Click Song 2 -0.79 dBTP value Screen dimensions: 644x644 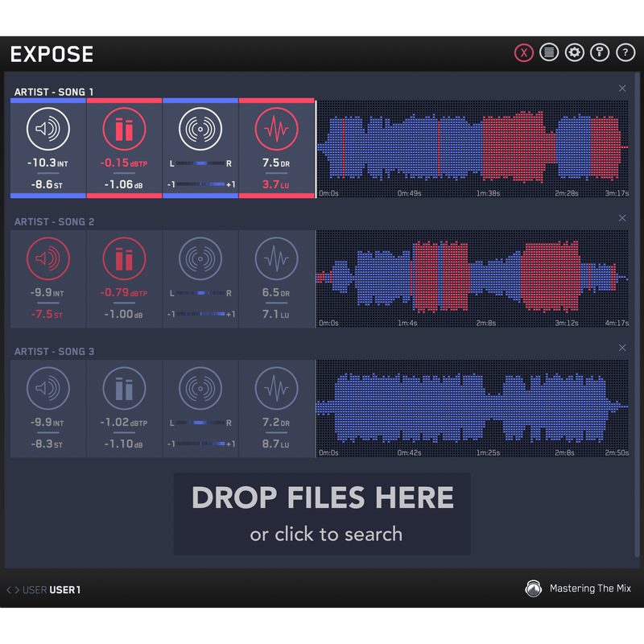pyautogui.click(x=124, y=293)
